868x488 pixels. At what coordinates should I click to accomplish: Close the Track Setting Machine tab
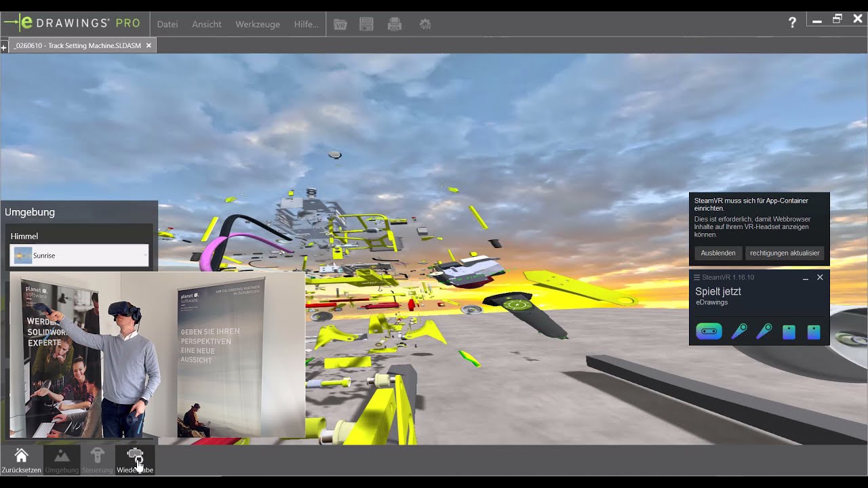(x=149, y=45)
